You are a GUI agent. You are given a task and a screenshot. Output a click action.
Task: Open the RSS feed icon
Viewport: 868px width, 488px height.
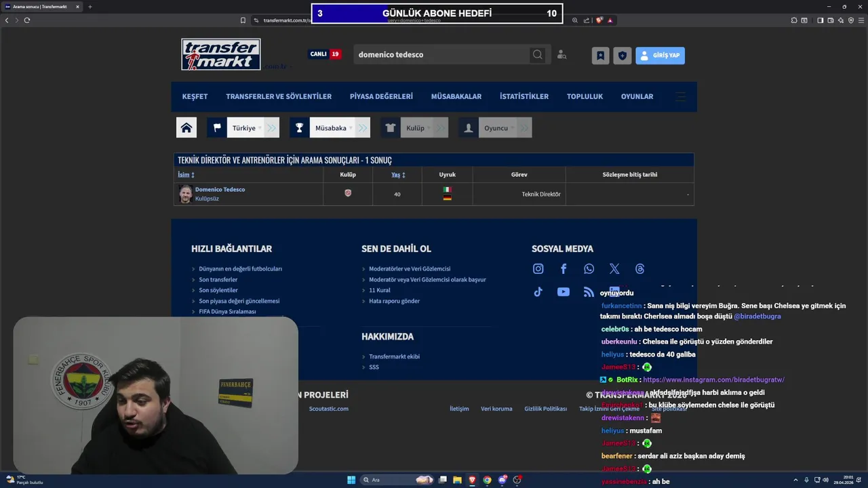[589, 292]
